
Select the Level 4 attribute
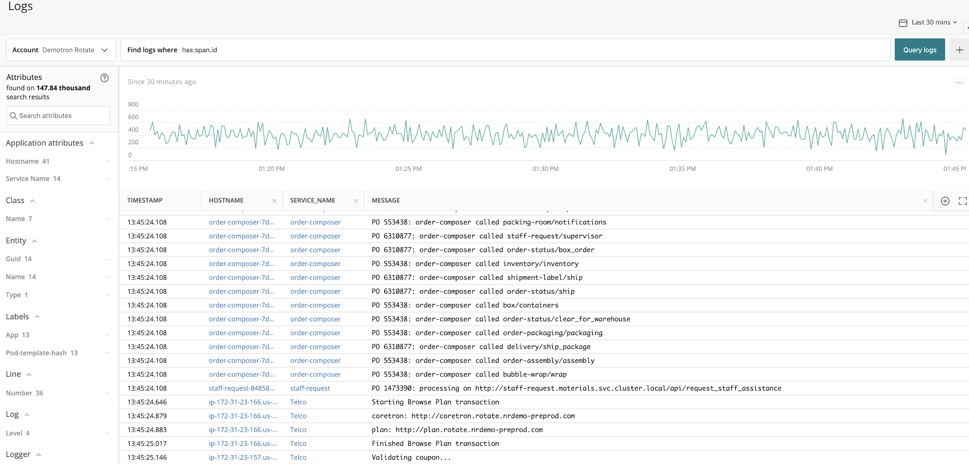(x=18, y=433)
